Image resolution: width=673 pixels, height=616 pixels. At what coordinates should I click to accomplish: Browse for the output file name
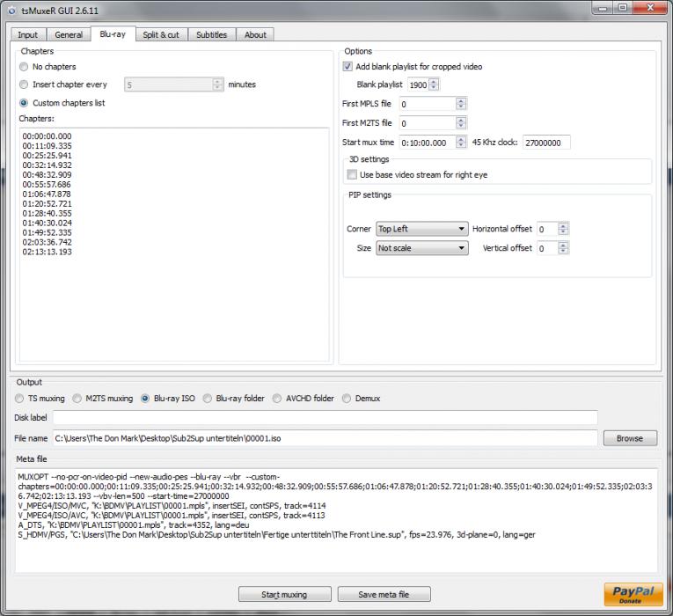pos(629,438)
